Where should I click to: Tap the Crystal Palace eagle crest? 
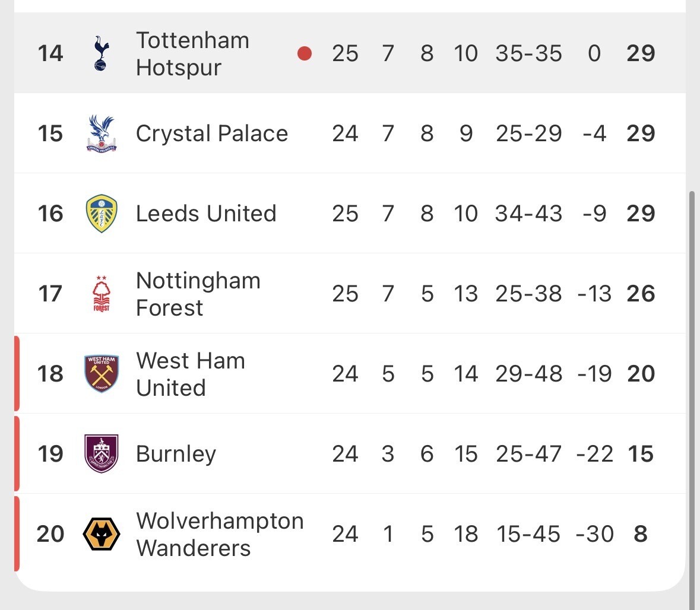(x=102, y=134)
